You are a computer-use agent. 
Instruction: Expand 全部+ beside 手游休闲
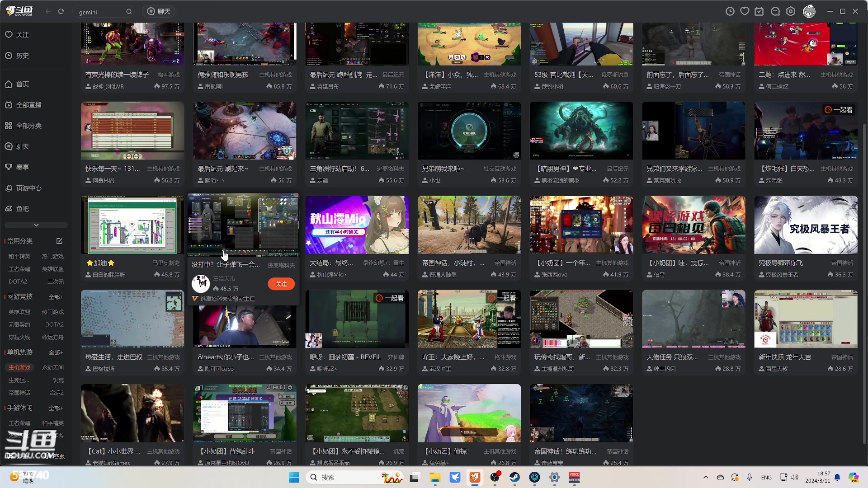(56, 408)
